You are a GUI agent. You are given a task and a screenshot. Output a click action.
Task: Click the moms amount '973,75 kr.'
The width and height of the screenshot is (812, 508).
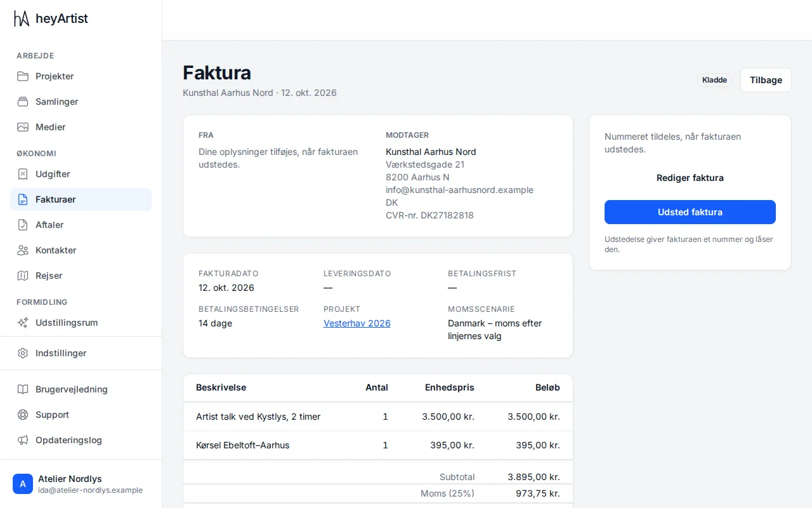point(539,493)
